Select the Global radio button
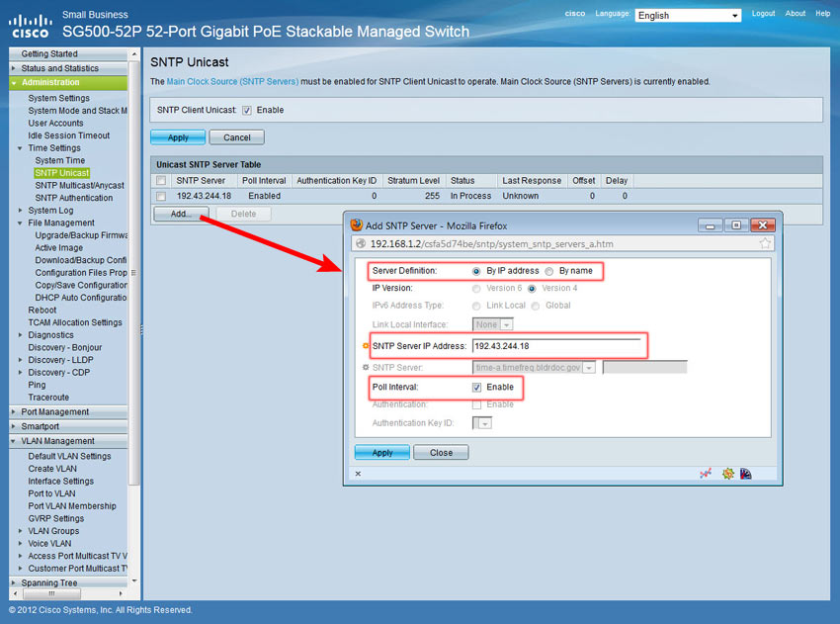This screenshot has height=624, width=840. click(x=536, y=307)
